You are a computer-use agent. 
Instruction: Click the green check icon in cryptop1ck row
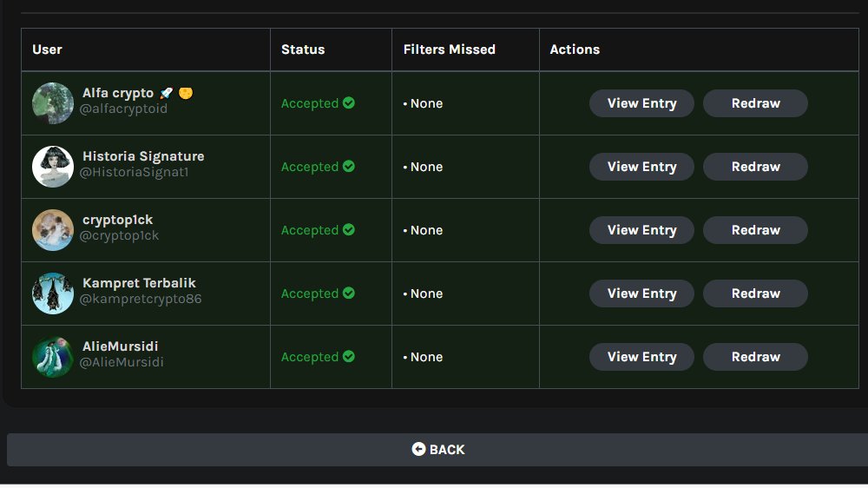[x=349, y=229]
